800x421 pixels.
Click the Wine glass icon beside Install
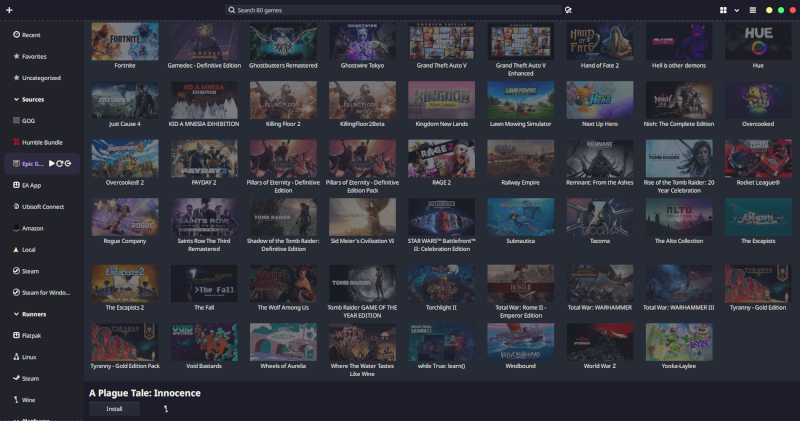click(x=166, y=409)
